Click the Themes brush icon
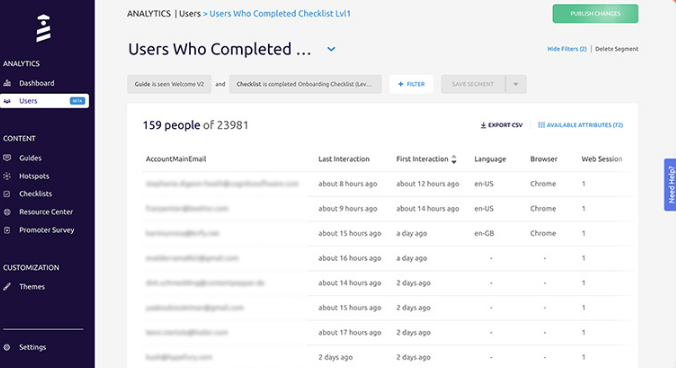This screenshot has height=368, width=676. (7, 287)
